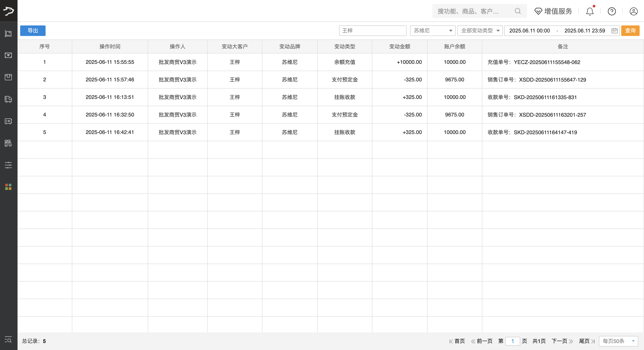Click end date 2025.06.11 23:59
This screenshot has width=644, height=350.
[x=584, y=30]
